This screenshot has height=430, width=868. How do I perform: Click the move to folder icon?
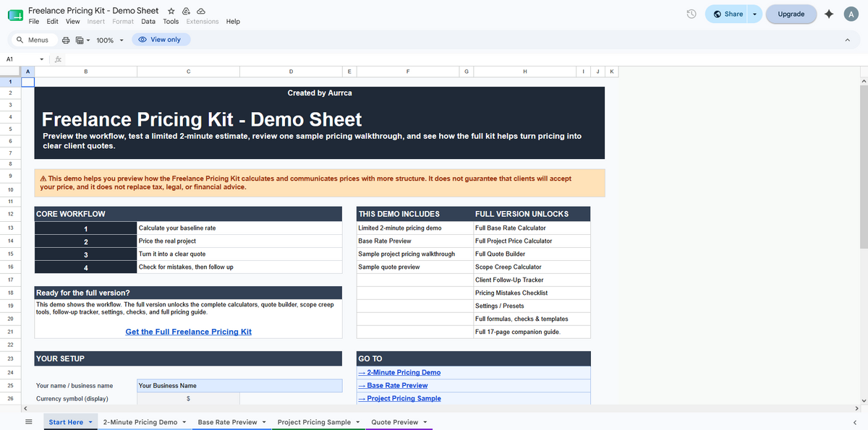click(x=186, y=12)
